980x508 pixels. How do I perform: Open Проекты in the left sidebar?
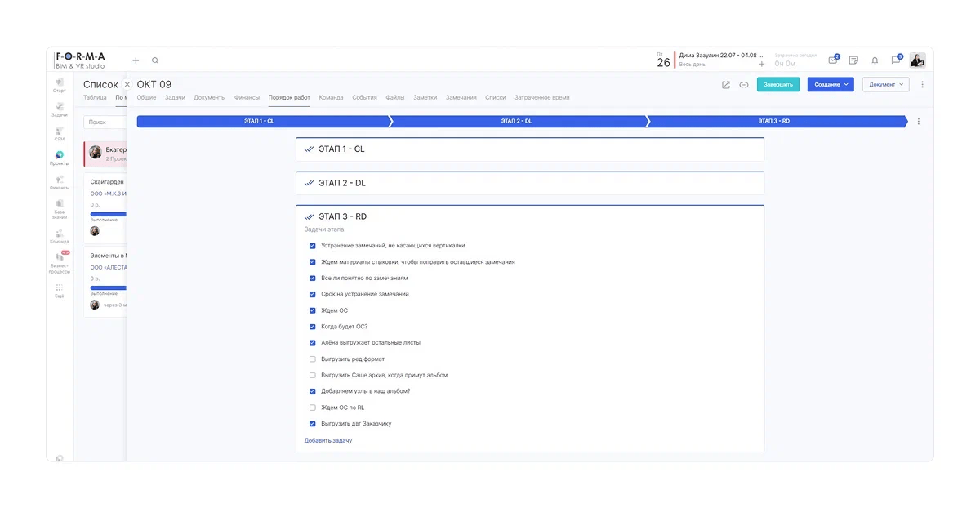60,158
